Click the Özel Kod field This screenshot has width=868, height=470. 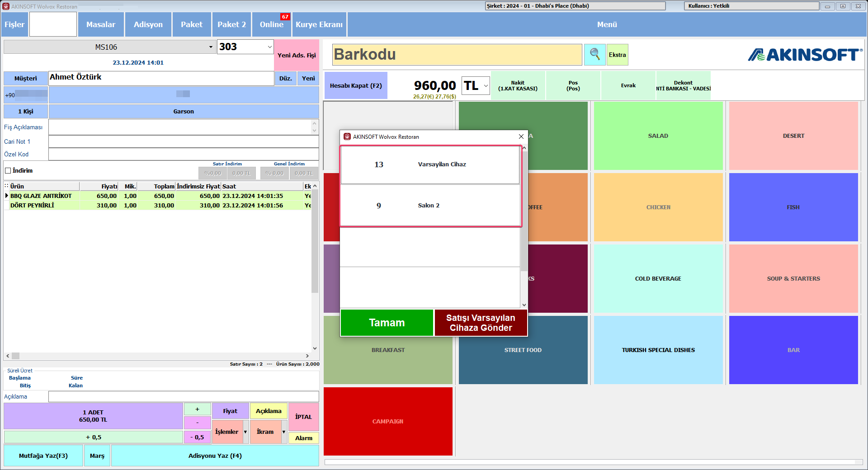click(x=184, y=154)
